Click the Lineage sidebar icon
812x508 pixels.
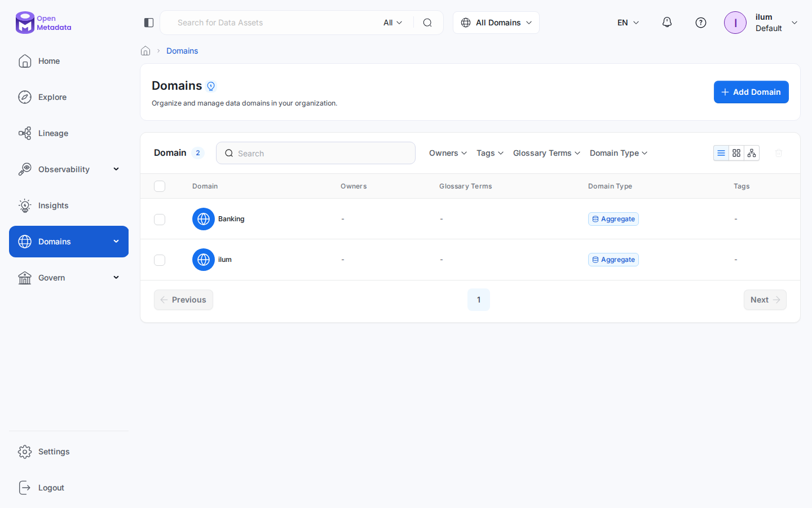[x=25, y=133]
